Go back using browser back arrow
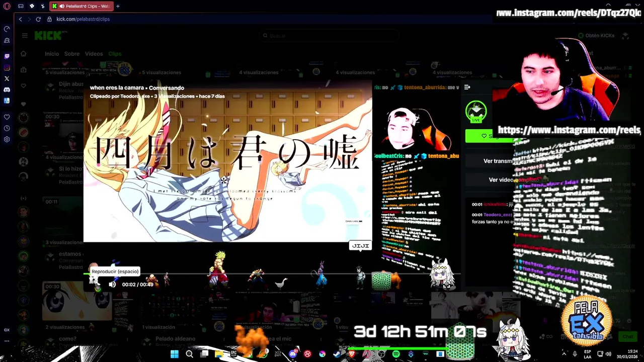 coord(20,19)
